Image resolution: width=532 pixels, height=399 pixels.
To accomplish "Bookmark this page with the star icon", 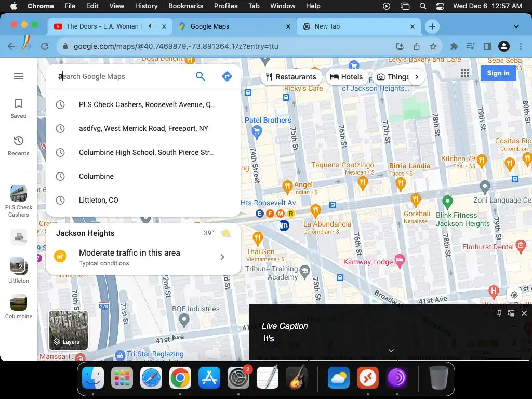I will click(433, 46).
